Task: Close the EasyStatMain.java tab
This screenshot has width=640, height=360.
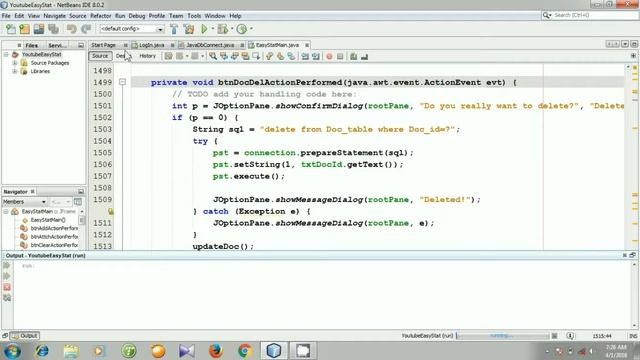Action: pos(307,45)
